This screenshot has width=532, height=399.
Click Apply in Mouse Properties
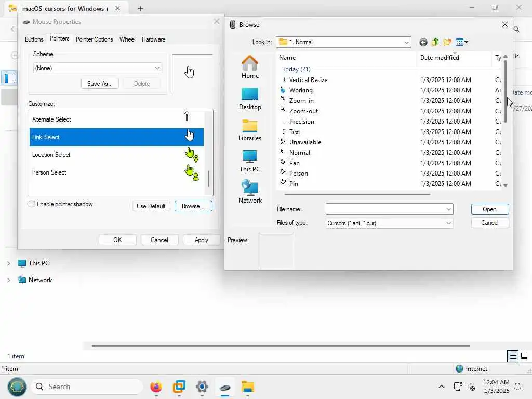(x=201, y=240)
